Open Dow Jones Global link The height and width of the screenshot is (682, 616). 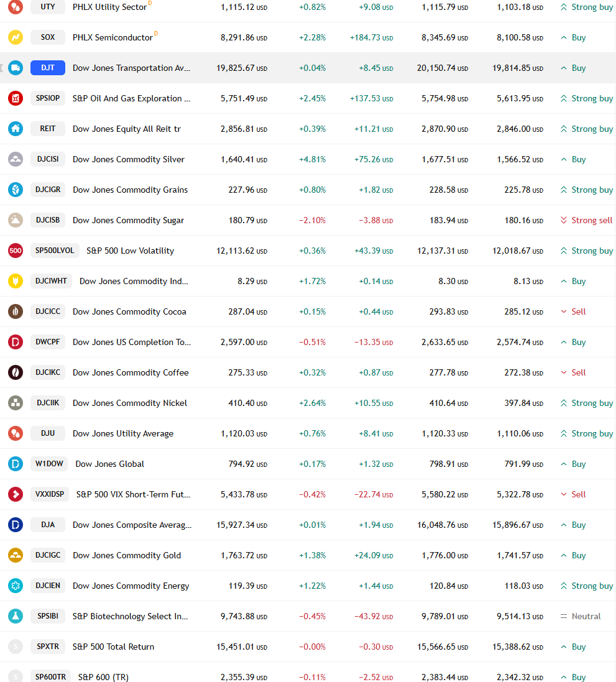click(109, 464)
